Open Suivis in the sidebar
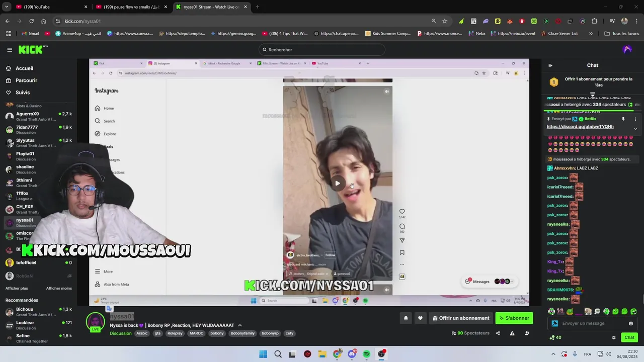644x362 pixels. click(23, 93)
